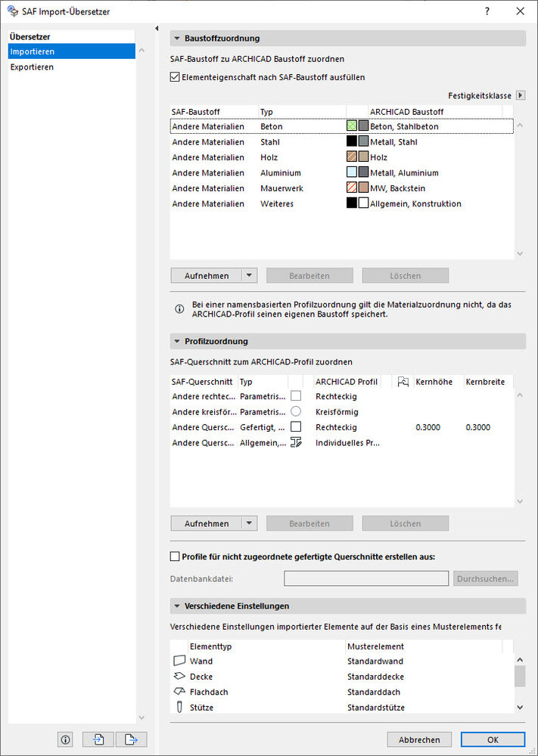The image size is (538, 756).
Task: Select the Individuelles Pr... profile row
Action: point(341,442)
